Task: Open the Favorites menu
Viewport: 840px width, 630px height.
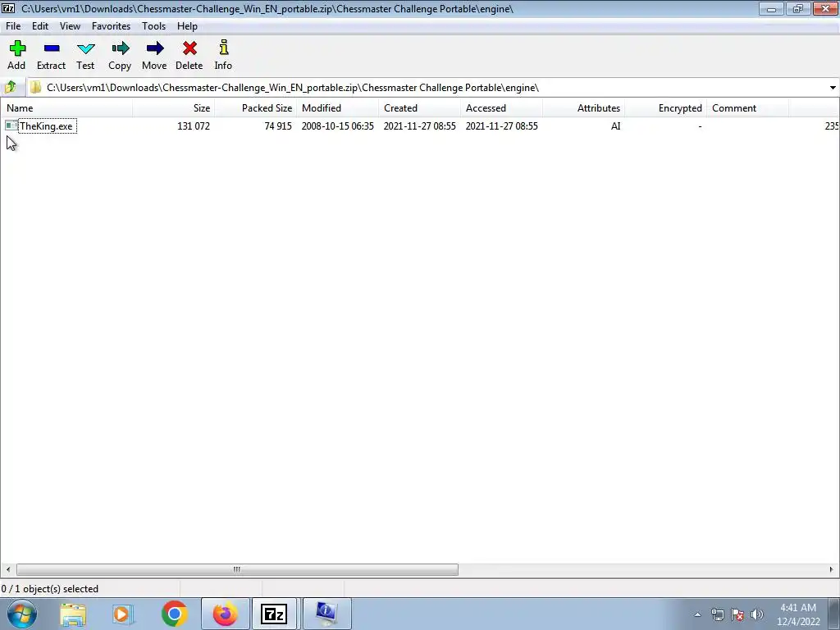Action: (111, 25)
